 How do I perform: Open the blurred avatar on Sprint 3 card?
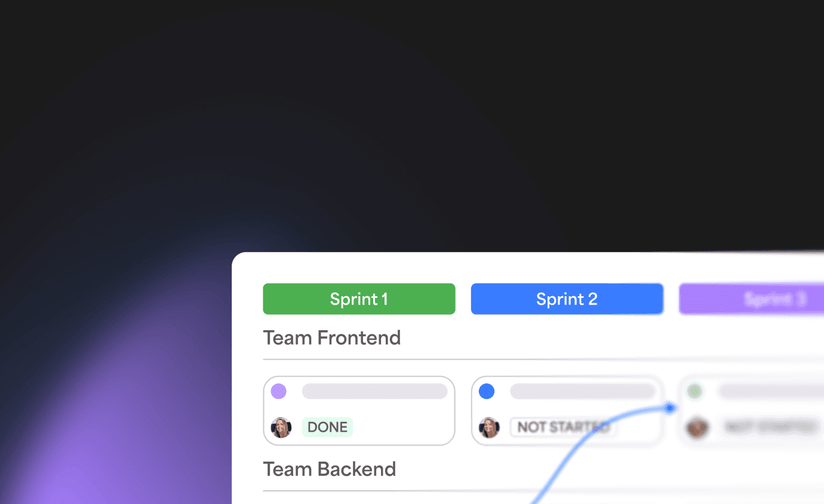click(x=697, y=428)
